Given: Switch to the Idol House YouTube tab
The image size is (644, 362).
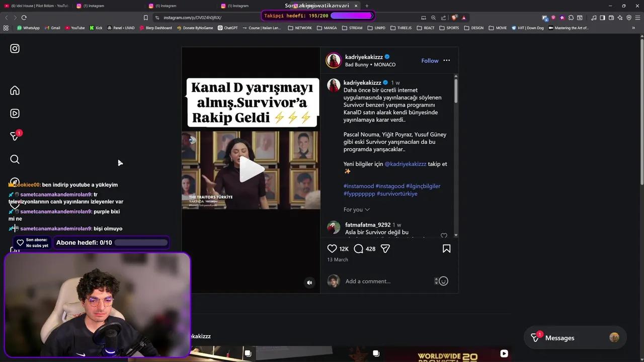Looking at the screenshot, I should click(x=36, y=6).
